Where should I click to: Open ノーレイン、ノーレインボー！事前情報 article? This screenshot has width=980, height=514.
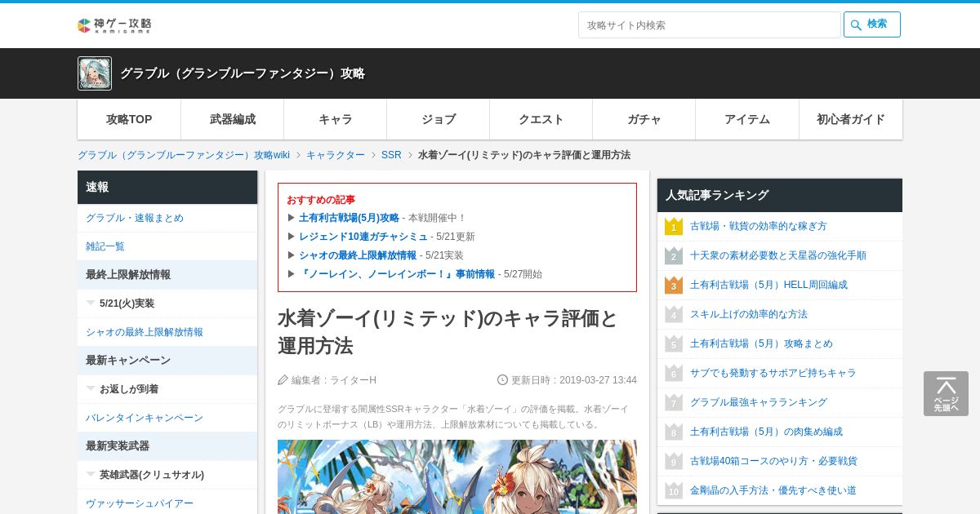[x=397, y=274]
